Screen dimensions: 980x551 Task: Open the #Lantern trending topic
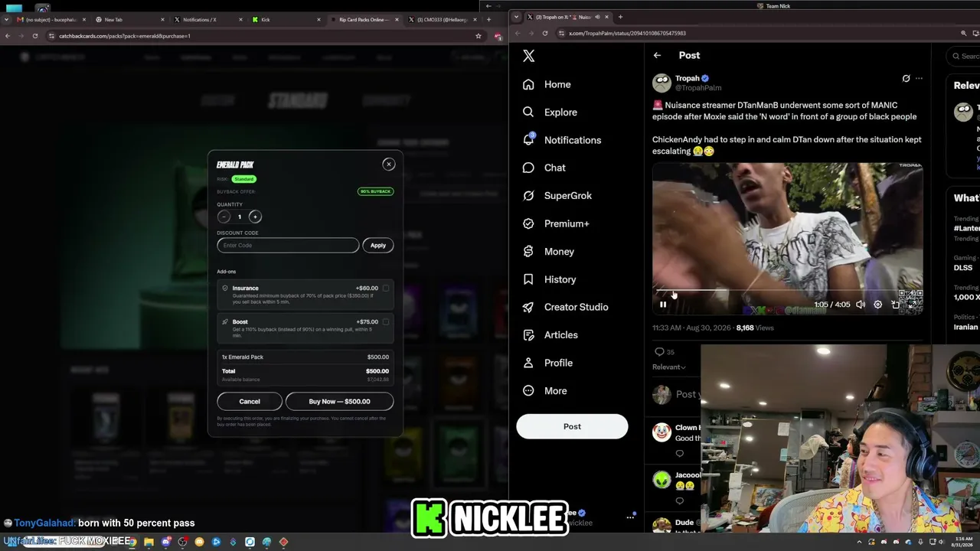click(x=966, y=229)
